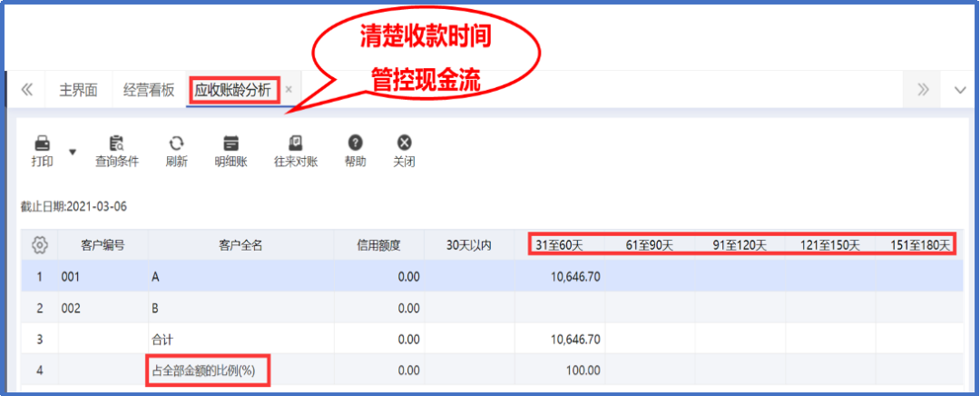Switch to the 主界面 tab
The height and width of the screenshot is (396, 980).
click(x=79, y=91)
